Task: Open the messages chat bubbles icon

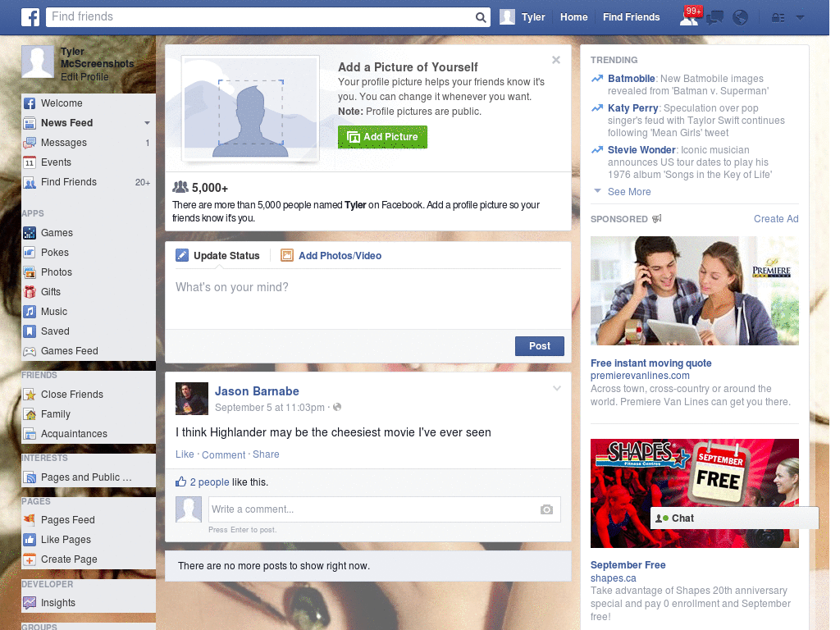Action: tap(714, 18)
